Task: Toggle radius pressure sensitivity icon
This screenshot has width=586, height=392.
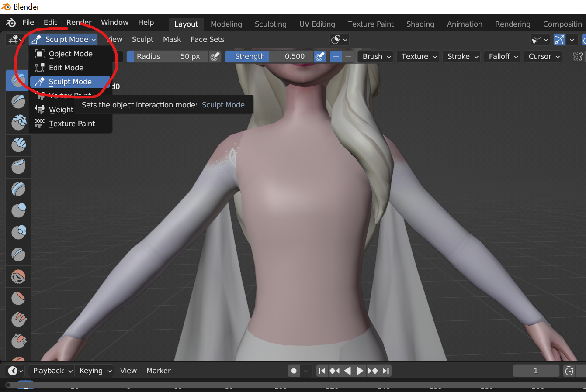Action: [215, 56]
